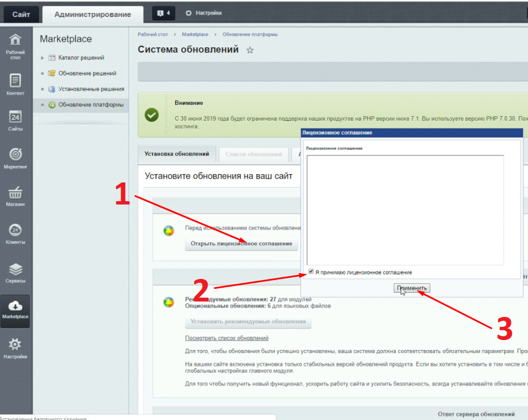Click the Применить button in dialog
Viewport: 528px width, 420px height.
click(x=412, y=288)
